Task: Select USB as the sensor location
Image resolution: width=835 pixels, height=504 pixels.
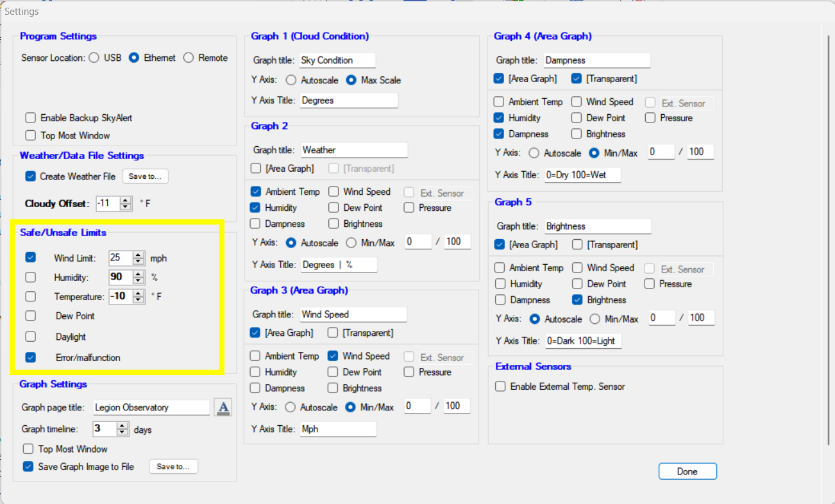Action: tap(94, 58)
